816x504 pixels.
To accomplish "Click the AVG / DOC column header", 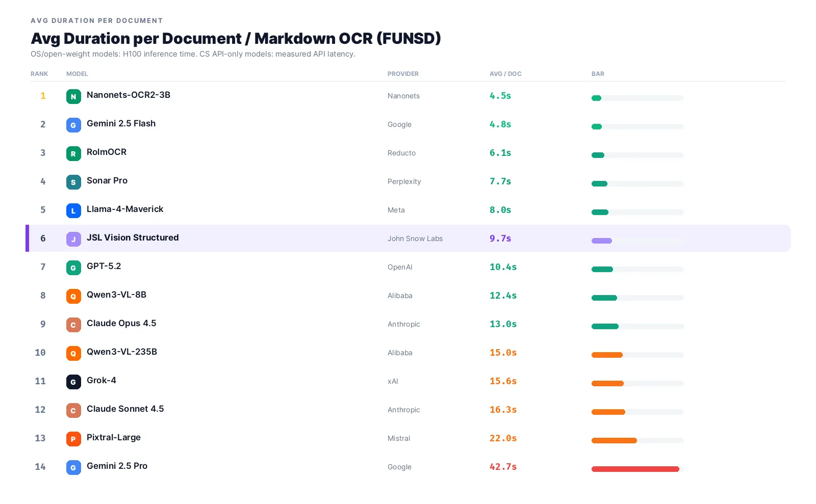I will pyautogui.click(x=505, y=74).
